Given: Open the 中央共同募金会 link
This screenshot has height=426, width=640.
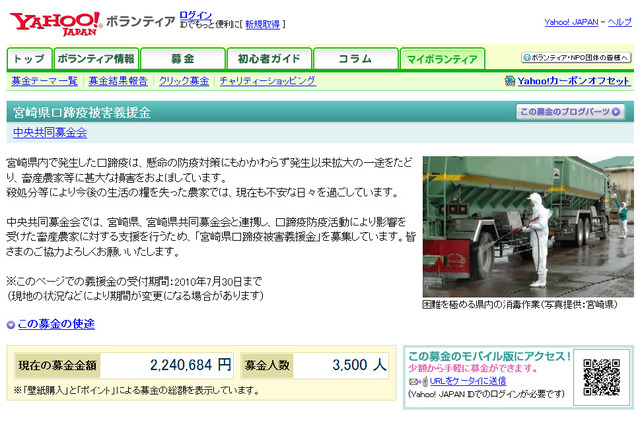Looking at the screenshot, I should click(50, 133).
